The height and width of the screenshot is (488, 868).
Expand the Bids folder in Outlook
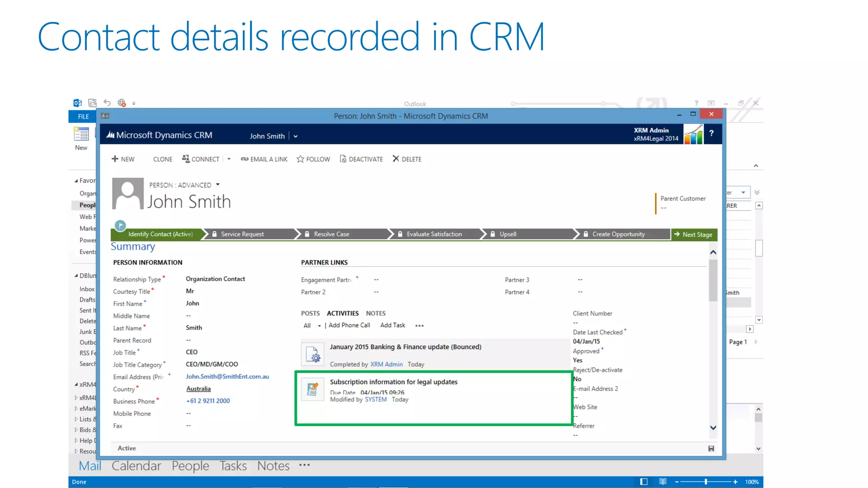[x=76, y=430]
